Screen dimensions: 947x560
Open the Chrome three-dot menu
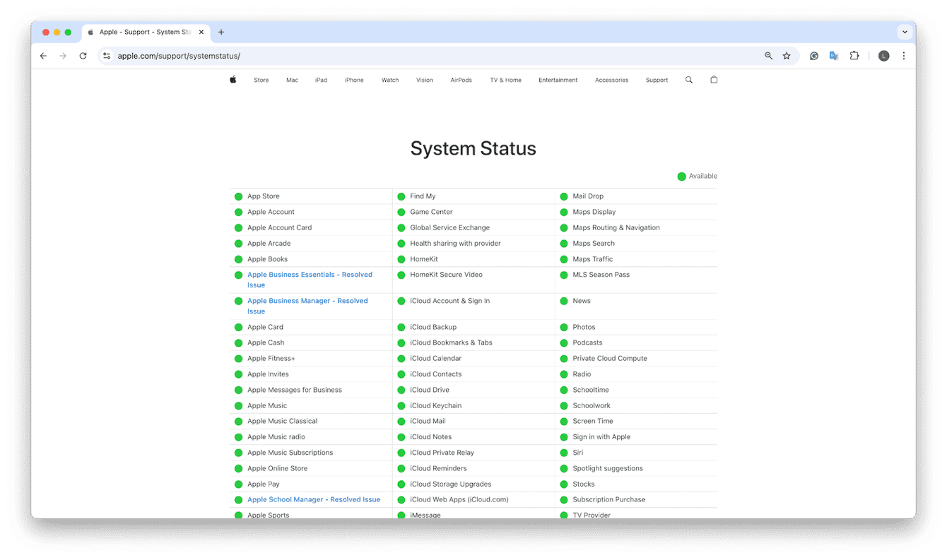click(904, 55)
